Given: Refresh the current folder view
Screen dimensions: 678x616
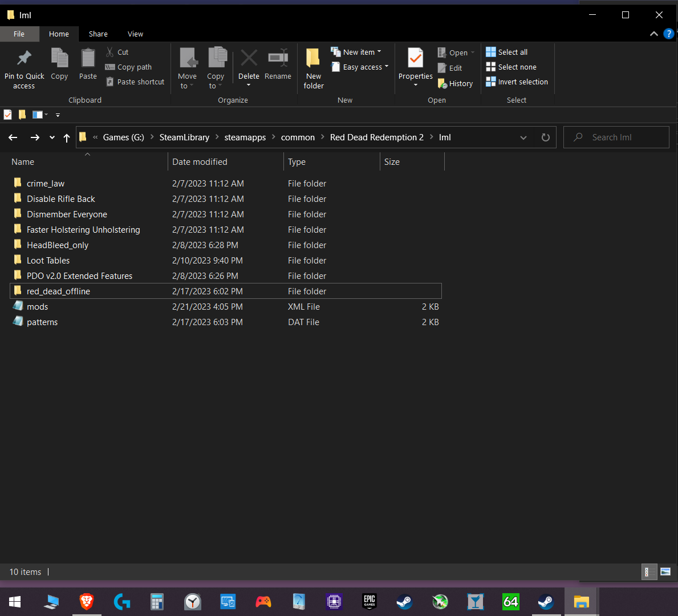Looking at the screenshot, I should (x=545, y=137).
